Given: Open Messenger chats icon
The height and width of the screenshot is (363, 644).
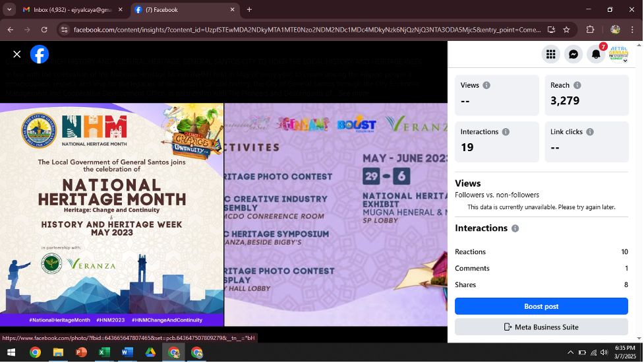Looking at the screenshot, I should (573, 54).
